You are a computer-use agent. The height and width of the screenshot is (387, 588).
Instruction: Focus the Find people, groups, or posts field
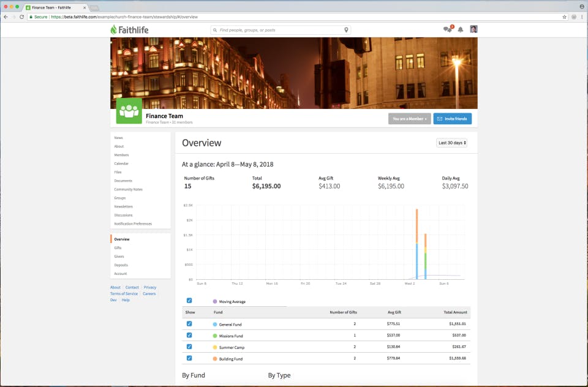pyautogui.click(x=281, y=30)
